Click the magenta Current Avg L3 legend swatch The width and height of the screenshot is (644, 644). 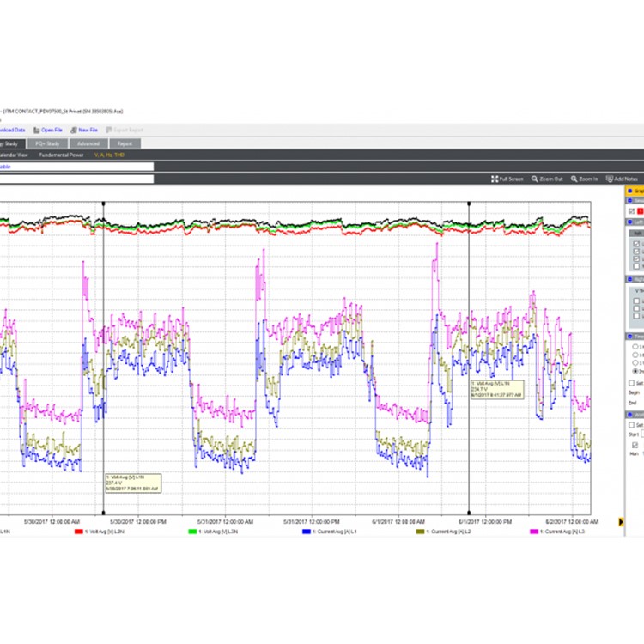pos(532,532)
